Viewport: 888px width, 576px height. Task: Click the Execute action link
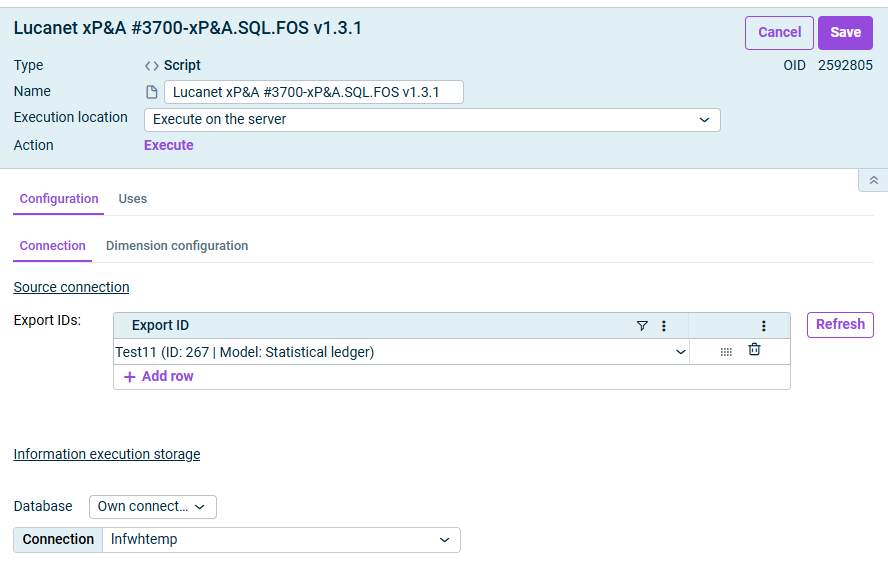coord(169,146)
